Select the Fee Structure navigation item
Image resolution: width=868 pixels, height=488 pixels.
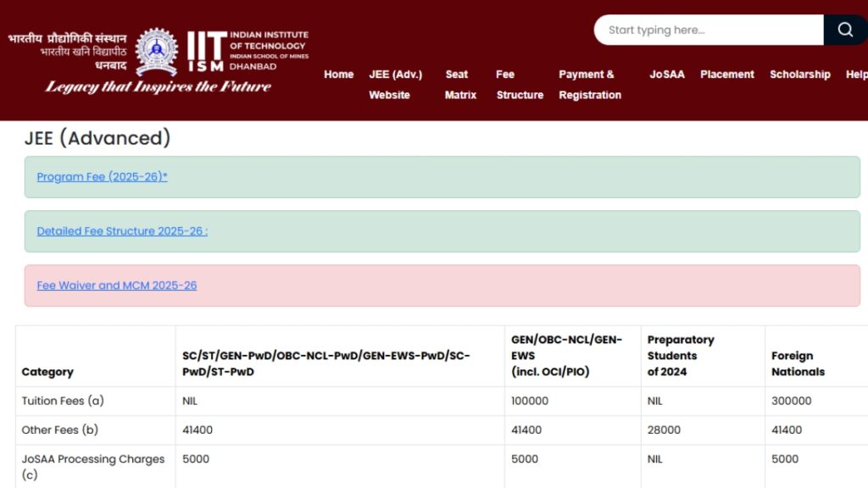[519, 85]
